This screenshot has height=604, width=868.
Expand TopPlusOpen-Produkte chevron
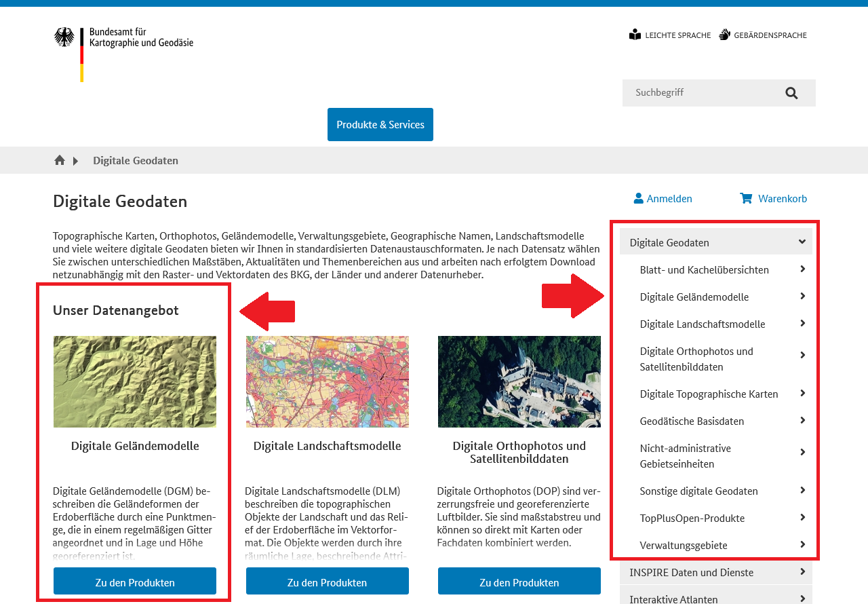[802, 517]
